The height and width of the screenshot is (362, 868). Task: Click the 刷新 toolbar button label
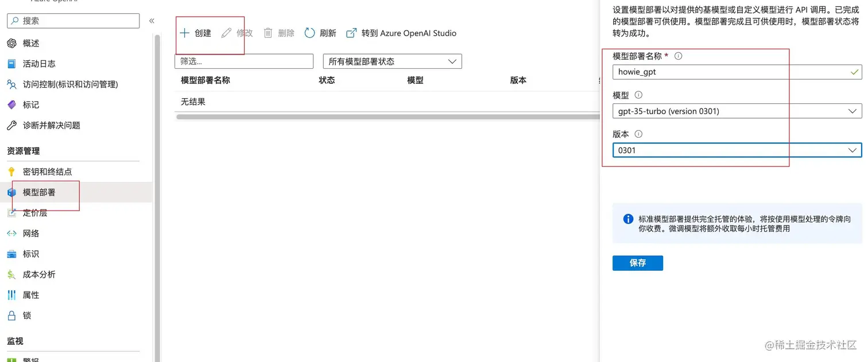pyautogui.click(x=328, y=33)
